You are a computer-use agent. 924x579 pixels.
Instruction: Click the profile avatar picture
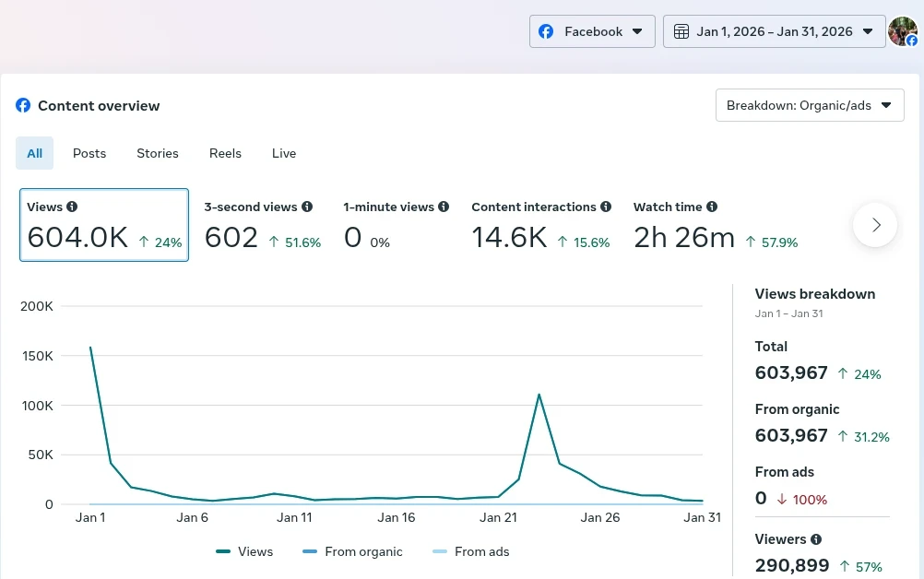[902, 31]
